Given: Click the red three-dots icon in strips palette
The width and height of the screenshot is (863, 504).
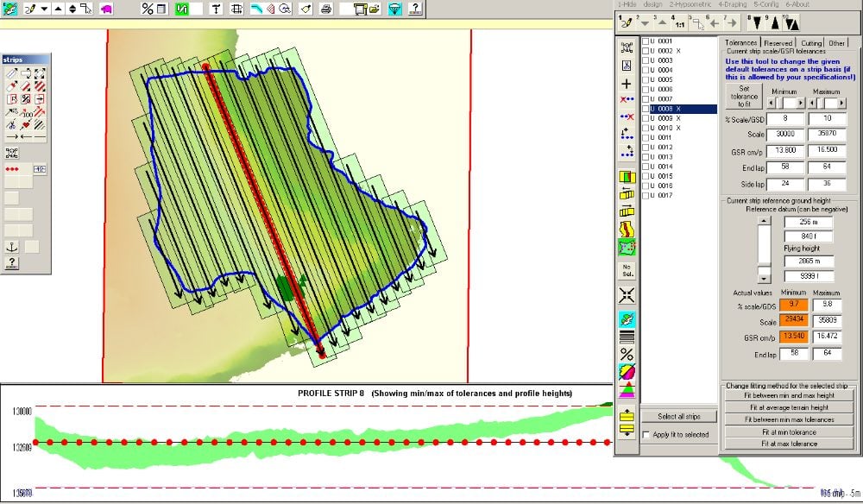Looking at the screenshot, I should pos(11,169).
